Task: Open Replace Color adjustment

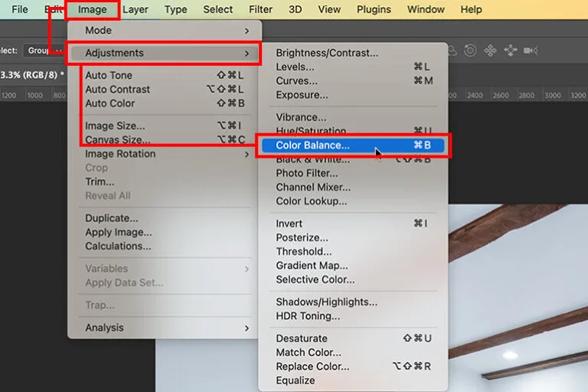Action: [x=353, y=367]
